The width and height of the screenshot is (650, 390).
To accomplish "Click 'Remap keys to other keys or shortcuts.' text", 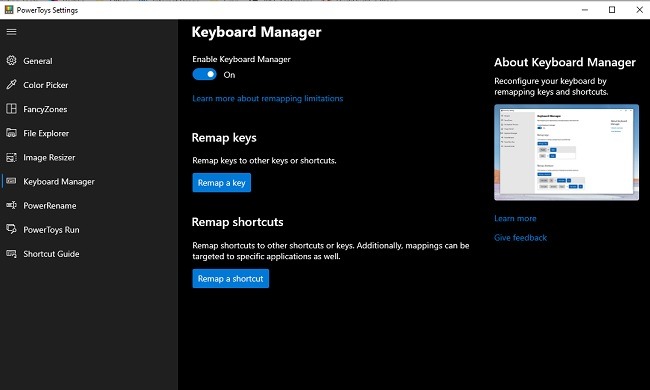I will tap(264, 160).
